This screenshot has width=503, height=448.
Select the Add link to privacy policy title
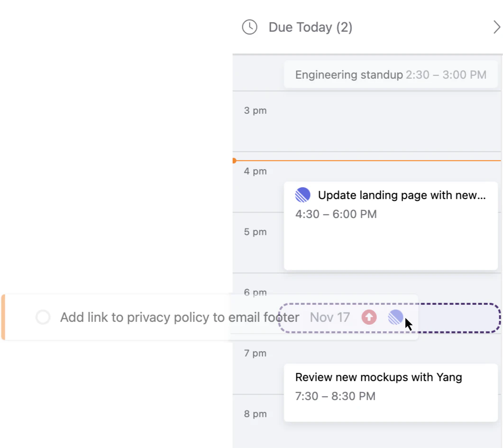coord(179,317)
